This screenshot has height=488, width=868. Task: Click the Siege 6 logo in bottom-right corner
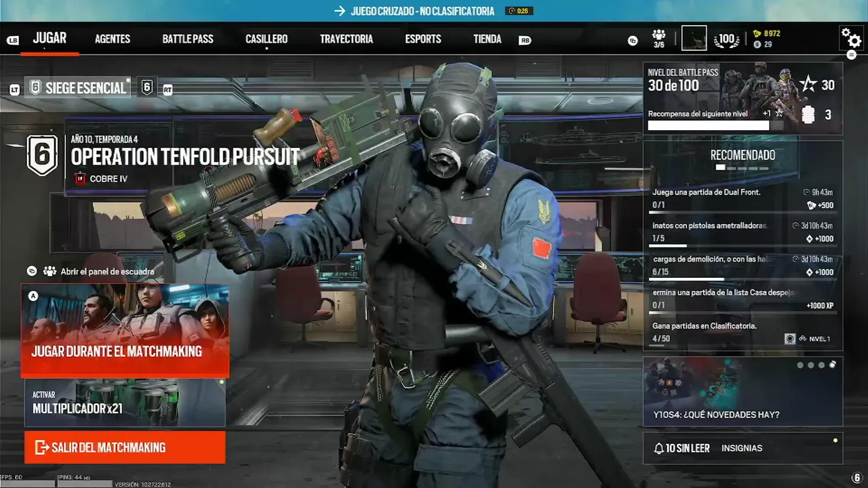tap(857, 478)
